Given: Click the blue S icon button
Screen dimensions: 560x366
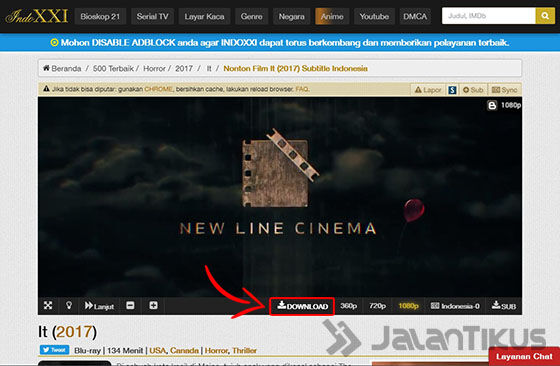Looking at the screenshot, I should coord(452,90).
